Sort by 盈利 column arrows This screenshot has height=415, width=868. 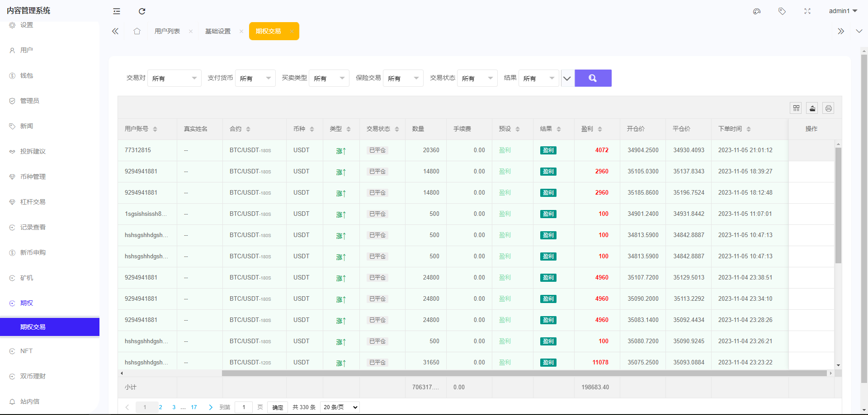tap(600, 129)
